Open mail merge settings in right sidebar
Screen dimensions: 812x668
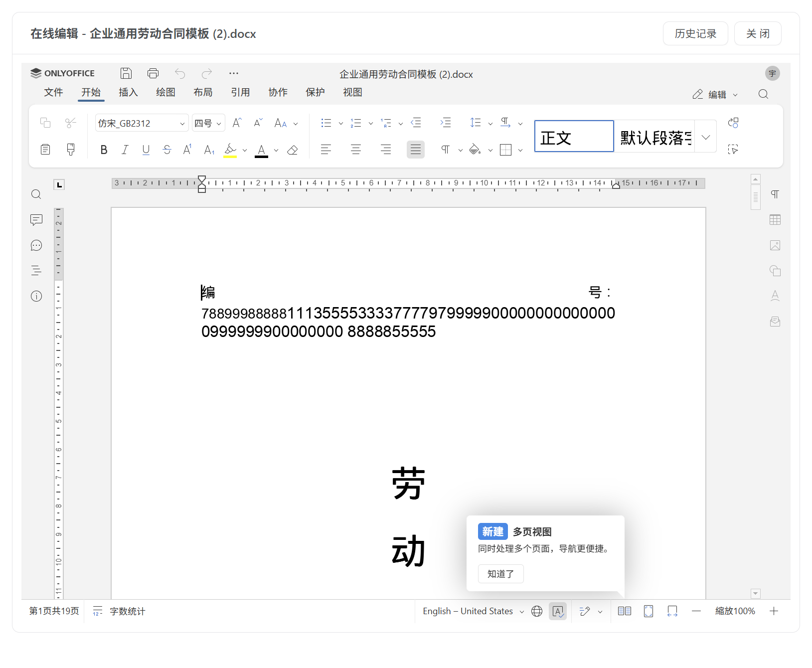pos(775,322)
